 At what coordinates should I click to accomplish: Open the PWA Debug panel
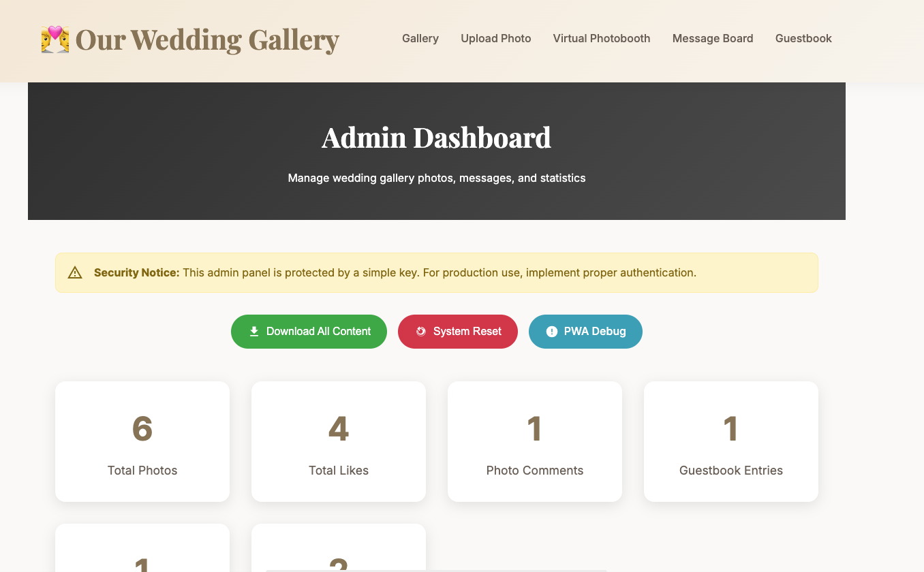pos(585,331)
